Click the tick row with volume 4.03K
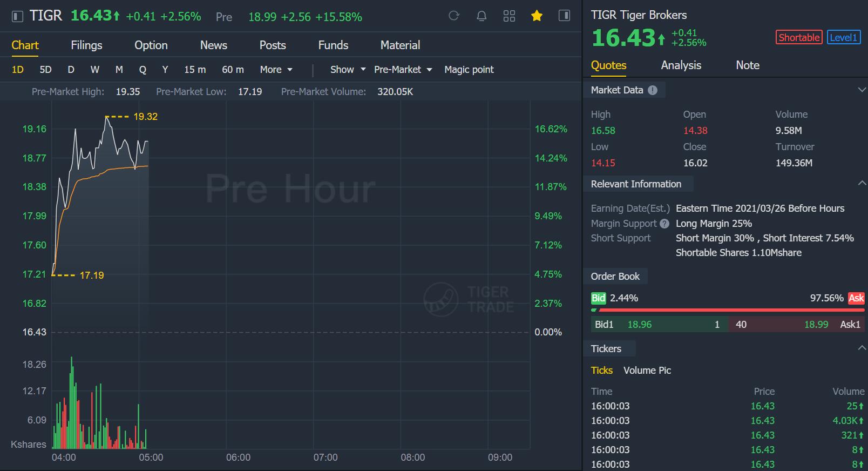The width and height of the screenshot is (868, 471). coord(728,421)
